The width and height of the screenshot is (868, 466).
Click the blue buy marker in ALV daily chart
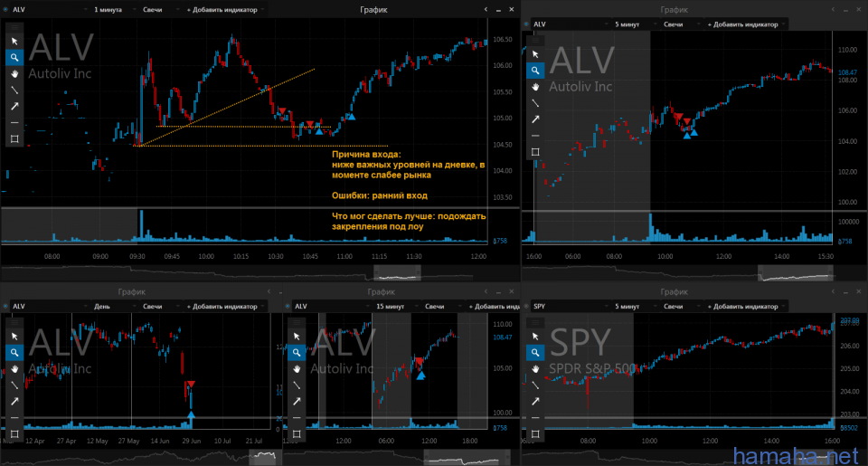[191, 414]
